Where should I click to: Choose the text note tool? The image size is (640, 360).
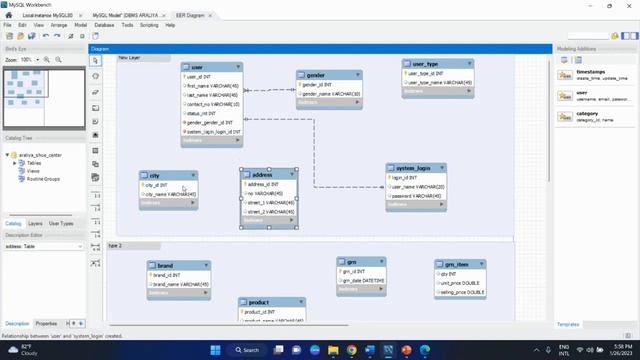(x=96, y=122)
